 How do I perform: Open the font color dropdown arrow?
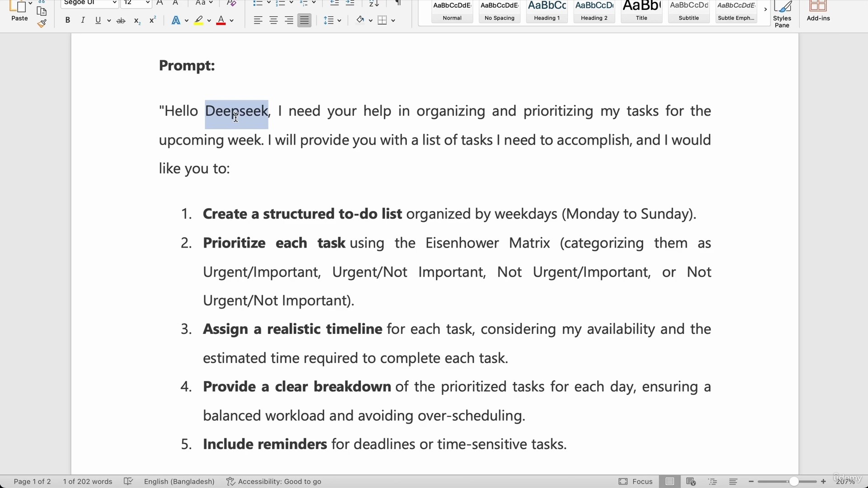231,20
